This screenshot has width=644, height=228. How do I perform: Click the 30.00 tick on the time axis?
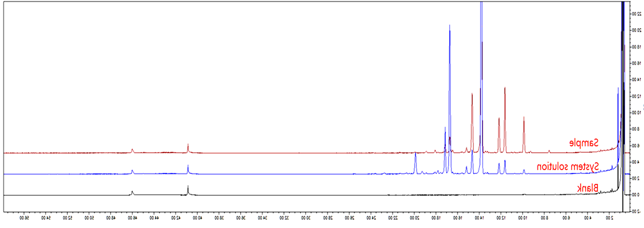[307, 218]
